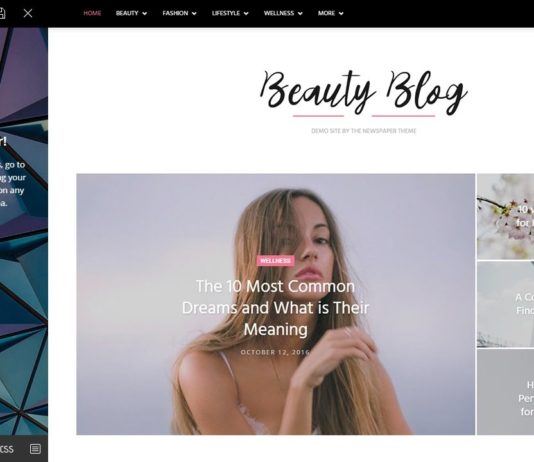Open the LIFESTYLE menu
Image resolution: width=534 pixels, height=462 pixels.
(x=226, y=13)
